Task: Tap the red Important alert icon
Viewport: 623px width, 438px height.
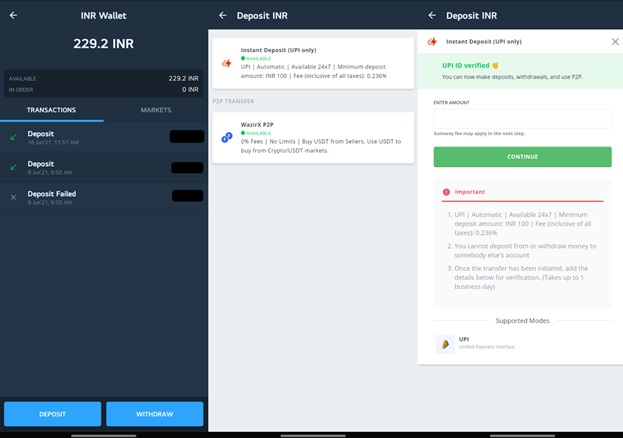Action: point(446,192)
